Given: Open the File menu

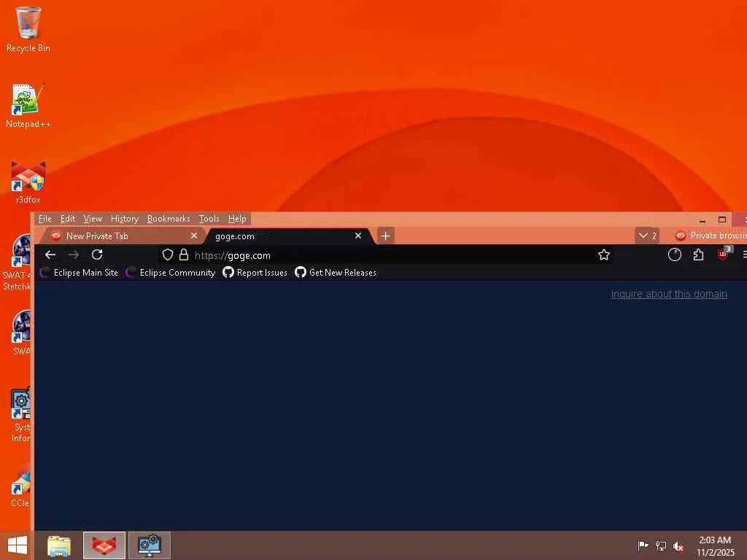Looking at the screenshot, I should [x=44, y=219].
